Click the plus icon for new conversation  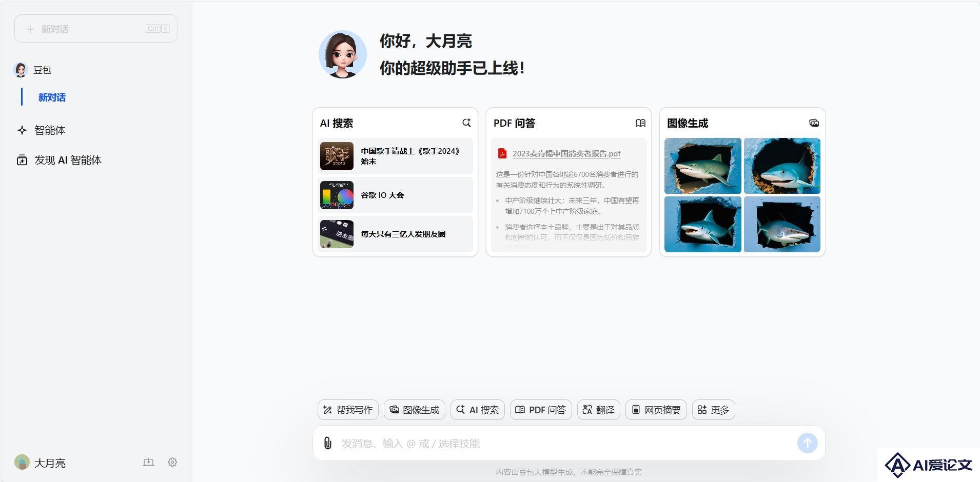(30, 29)
